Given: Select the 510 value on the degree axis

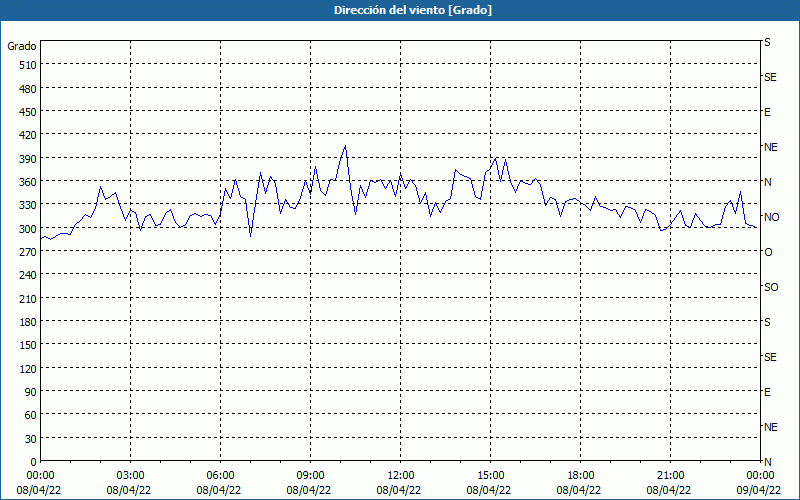Looking at the screenshot, I should click(28, 65).
